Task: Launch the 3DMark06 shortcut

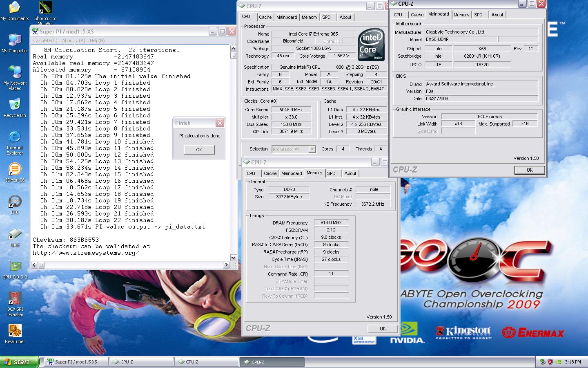Action: coord(15,173)
